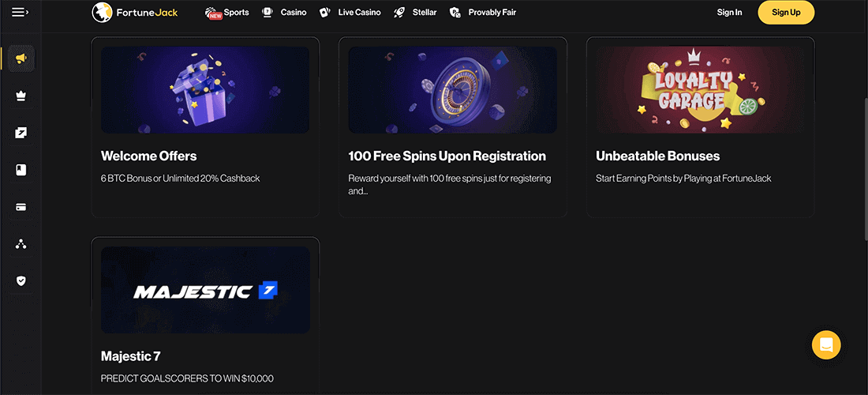Click the Majestic 7 sidebar icon

[x=21, y=133]
